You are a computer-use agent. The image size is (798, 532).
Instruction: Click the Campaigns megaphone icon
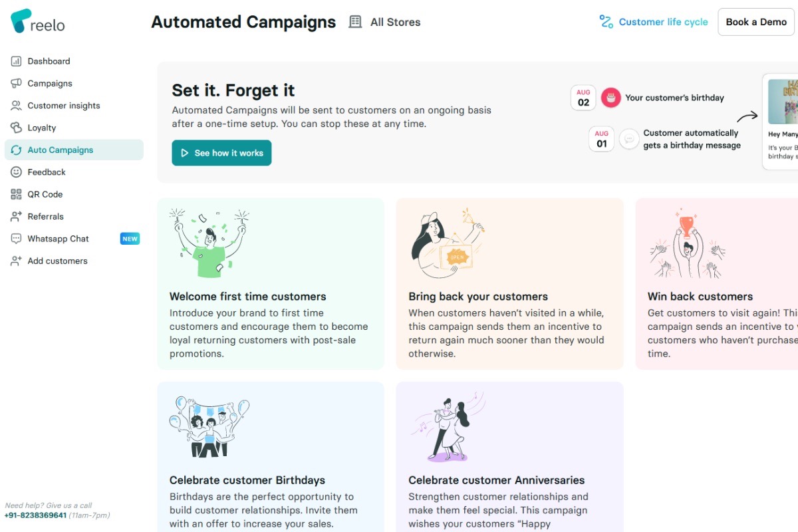point(16,83)
